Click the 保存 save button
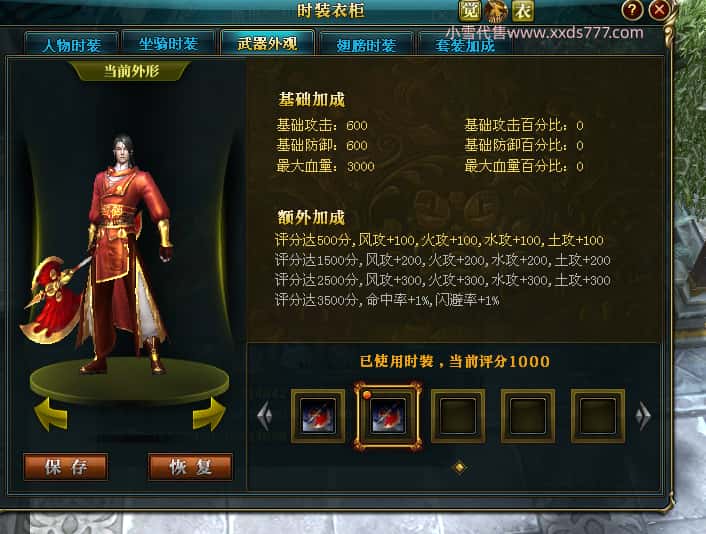 66,467
